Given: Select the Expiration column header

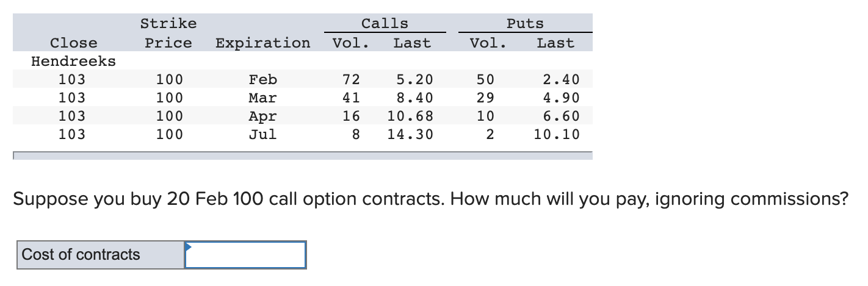Looking at the screenshot, I should point(262,43).
